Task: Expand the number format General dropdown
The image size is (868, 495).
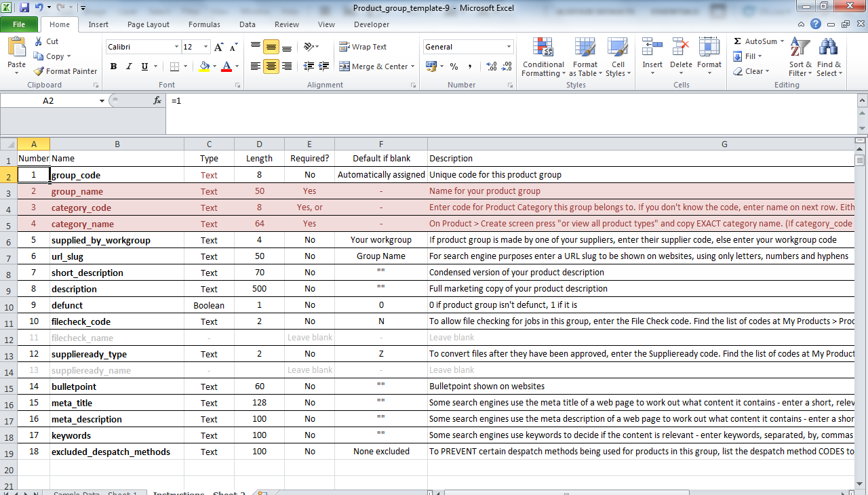Action: (509, 47)
